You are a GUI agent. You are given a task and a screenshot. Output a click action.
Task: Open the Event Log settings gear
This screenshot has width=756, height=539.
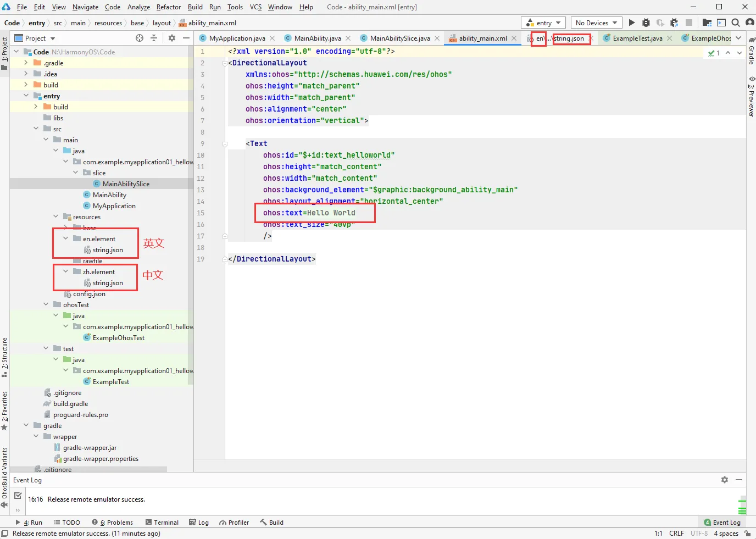[x=725, y=480]
